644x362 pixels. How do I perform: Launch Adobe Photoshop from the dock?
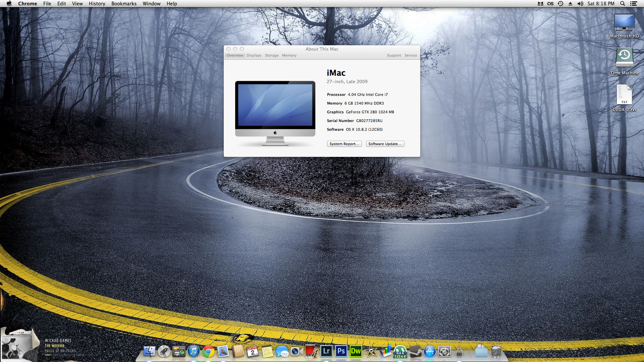click(341, 351)
